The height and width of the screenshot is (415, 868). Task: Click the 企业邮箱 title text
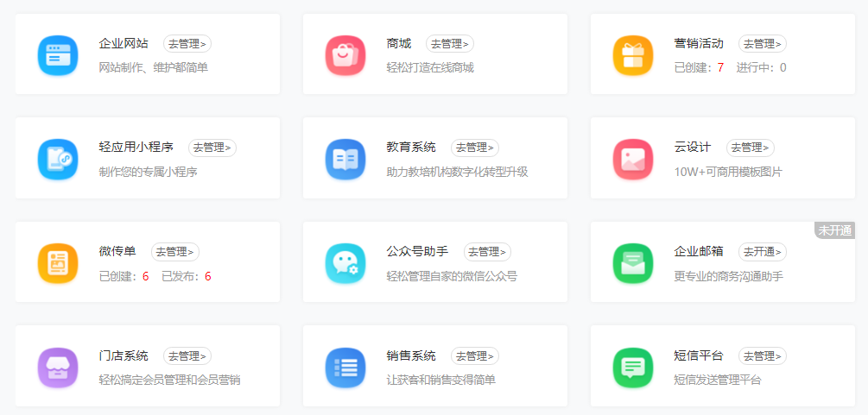tap(699, 252)
